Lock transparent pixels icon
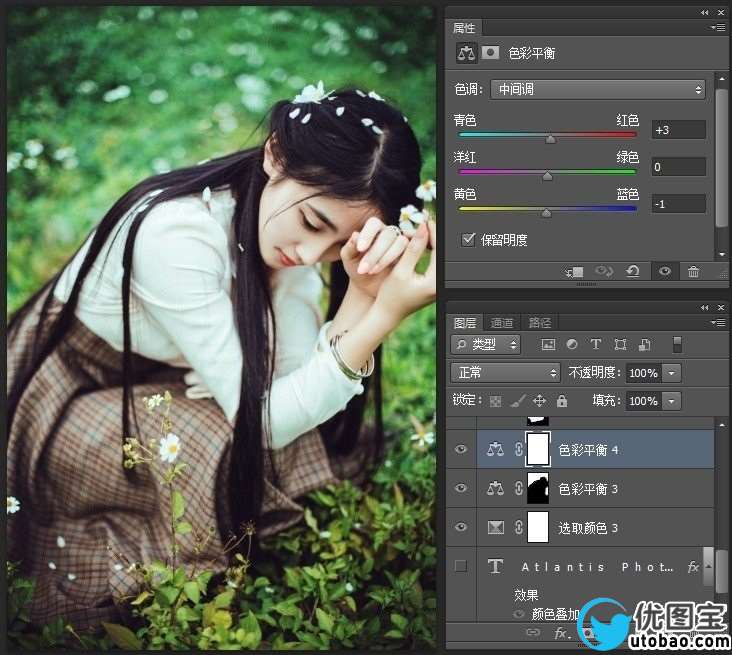The height and width of the screenshot is (655, 732). coord(495,401)
